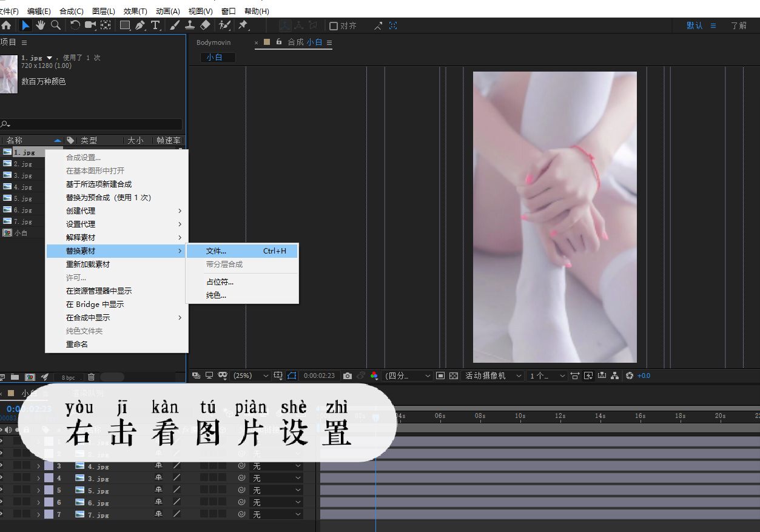Screen dimensions: 760x532
Task: Click the +0.0 exposure value
Action: (x=644, y=376)
